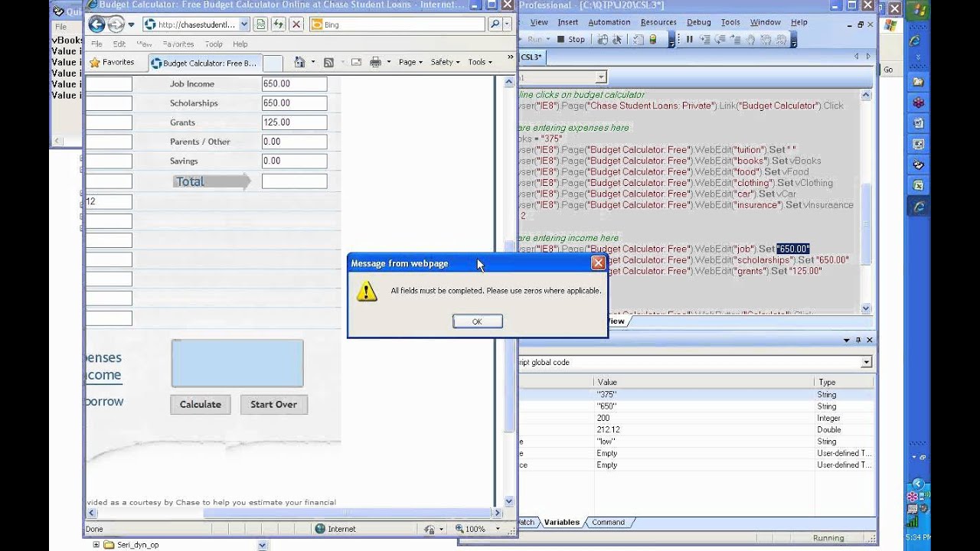Open the recent pages dropdown beside Forward

(131, 24)
